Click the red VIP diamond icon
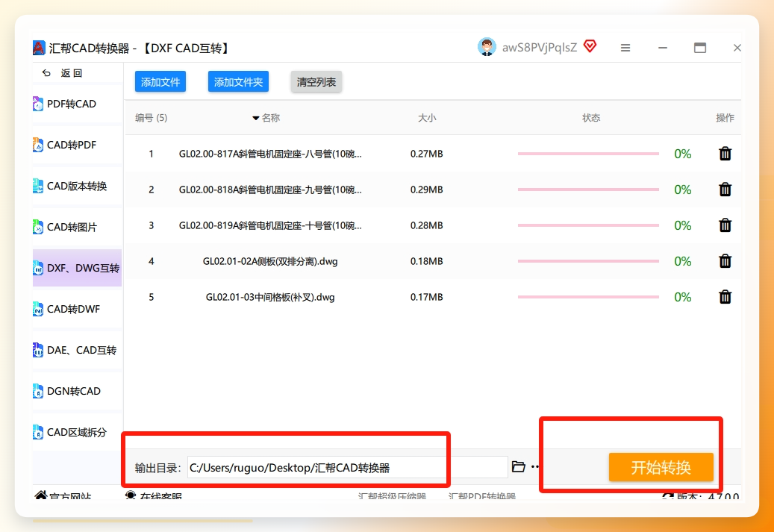Screen dimensions: 774x532 [x=590, y=47]
